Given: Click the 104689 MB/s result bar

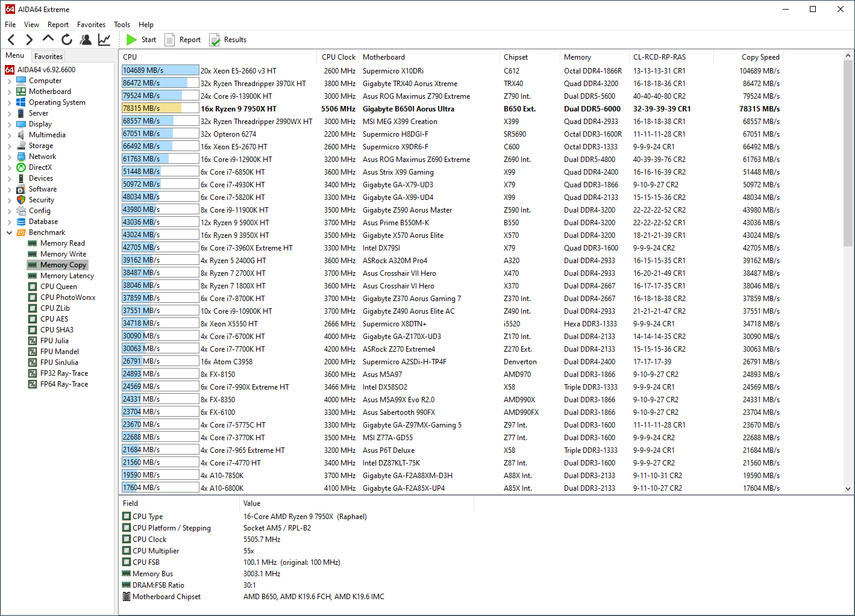Looking at the screenshot, I should pyautogui.click(x=160, y=70).
